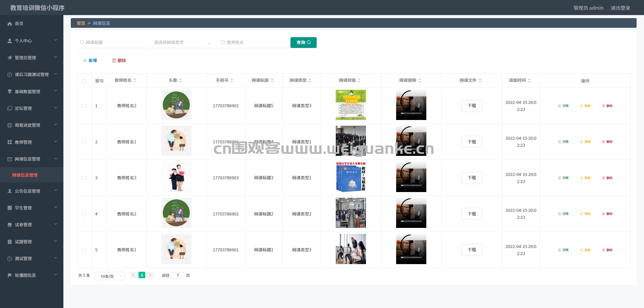Expand the 基础数据管理 sidebar menu
Image resolution: width=644 pixels, height=308 pixels.
click(32, 91)
